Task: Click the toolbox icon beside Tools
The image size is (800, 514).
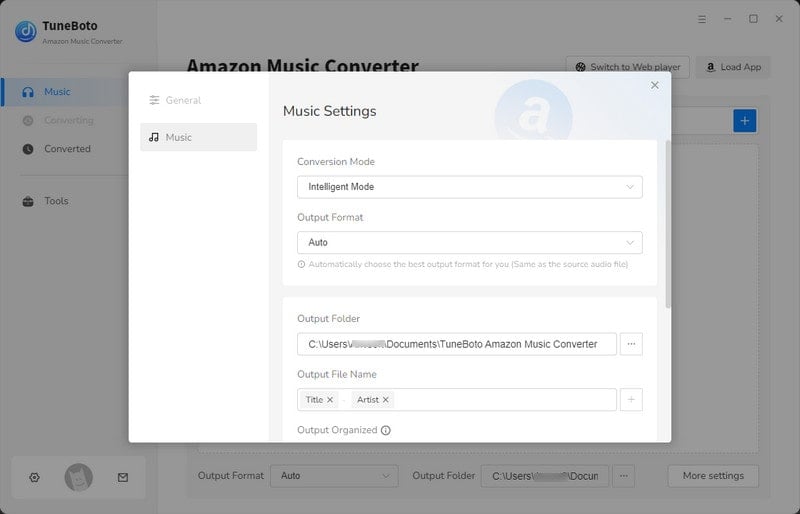Action: pyautogui.click(x=28, y=201)
